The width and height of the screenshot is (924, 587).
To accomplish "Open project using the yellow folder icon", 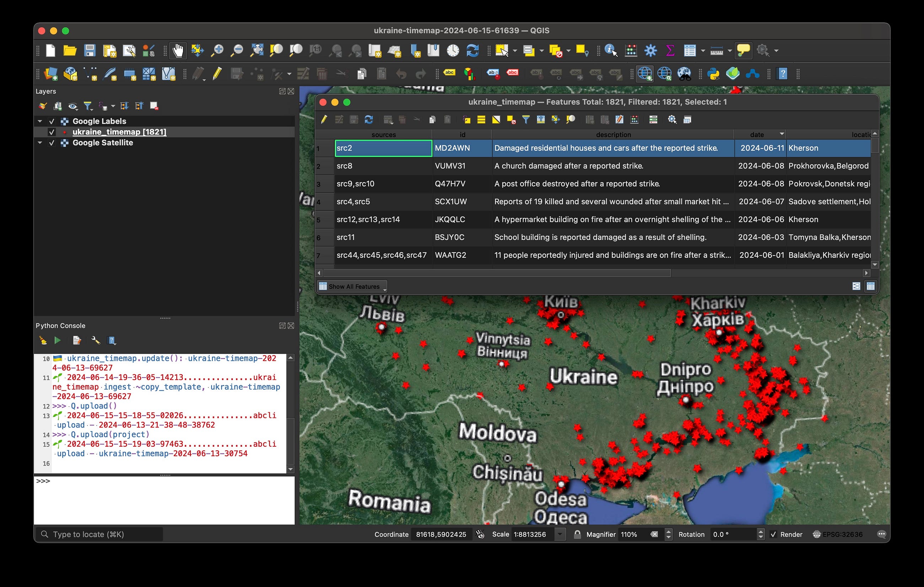I will click(x=69, y=50).
